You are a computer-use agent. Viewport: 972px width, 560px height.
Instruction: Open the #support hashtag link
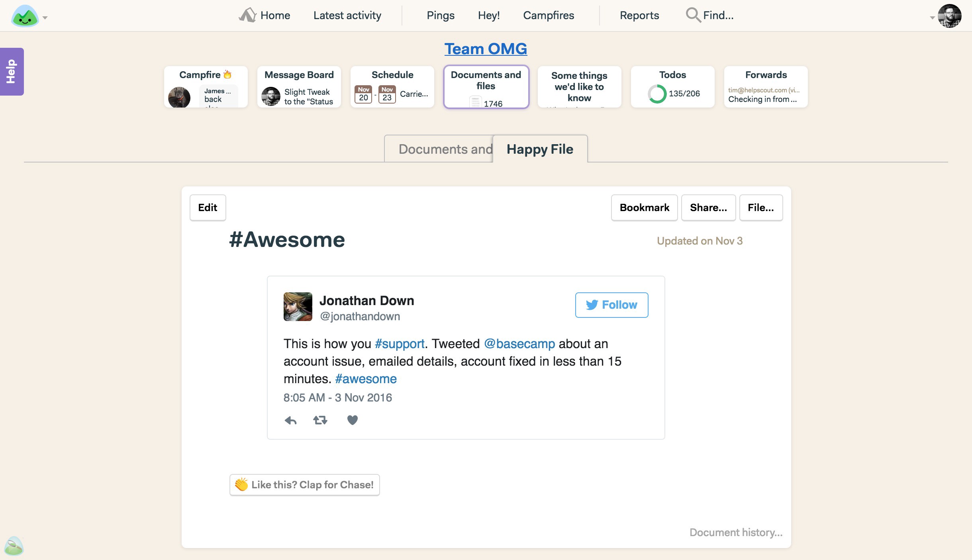point(400,344)
